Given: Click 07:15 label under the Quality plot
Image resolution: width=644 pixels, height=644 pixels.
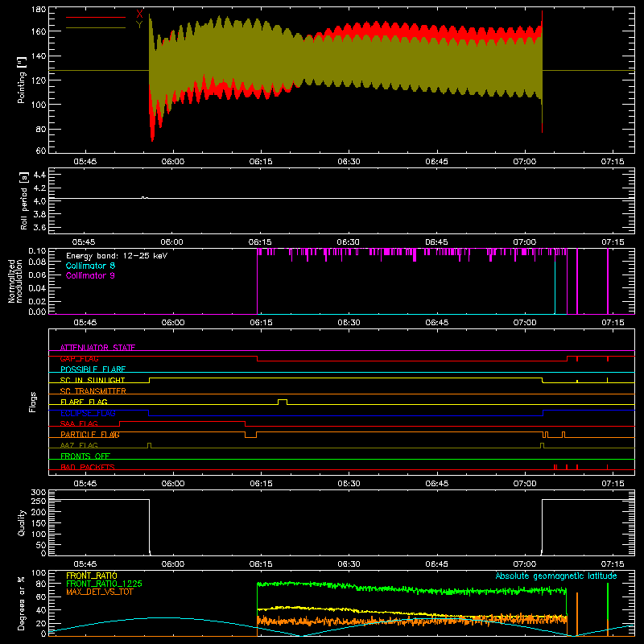Looking at the screenshot, I should pos(613,564).
